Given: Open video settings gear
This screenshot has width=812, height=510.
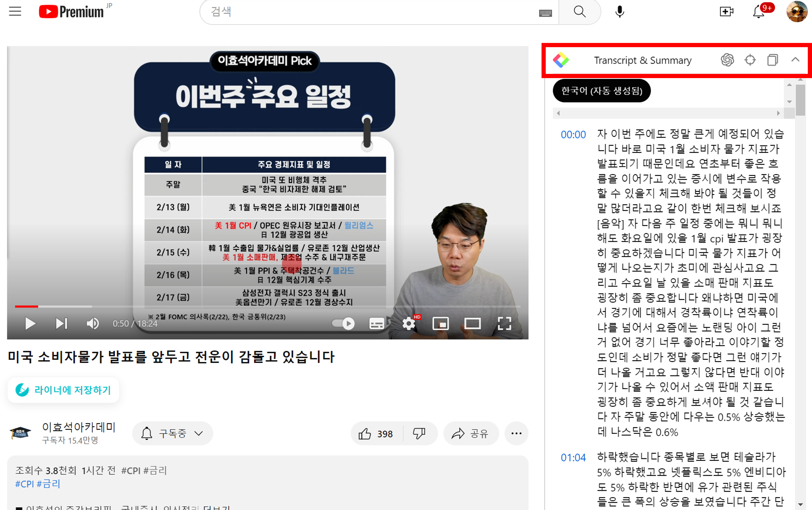Looking at the screenshot, I should point(408,323).
